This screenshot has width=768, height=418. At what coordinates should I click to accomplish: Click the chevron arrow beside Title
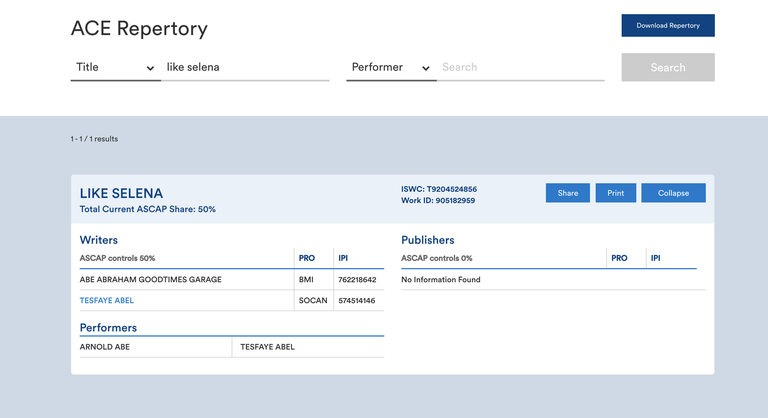[x=150, y=68]
